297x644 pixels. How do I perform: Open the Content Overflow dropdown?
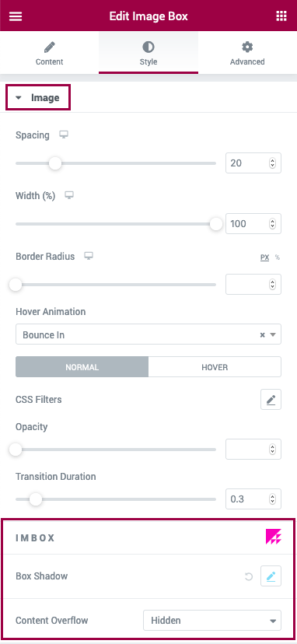(212, 620)
